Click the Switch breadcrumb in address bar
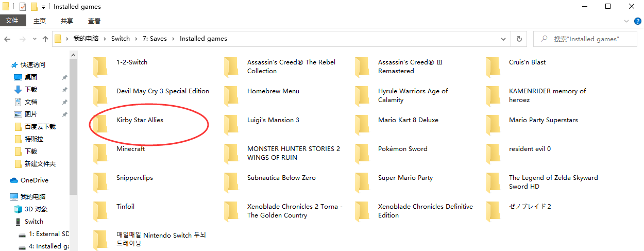 point(121,39)
